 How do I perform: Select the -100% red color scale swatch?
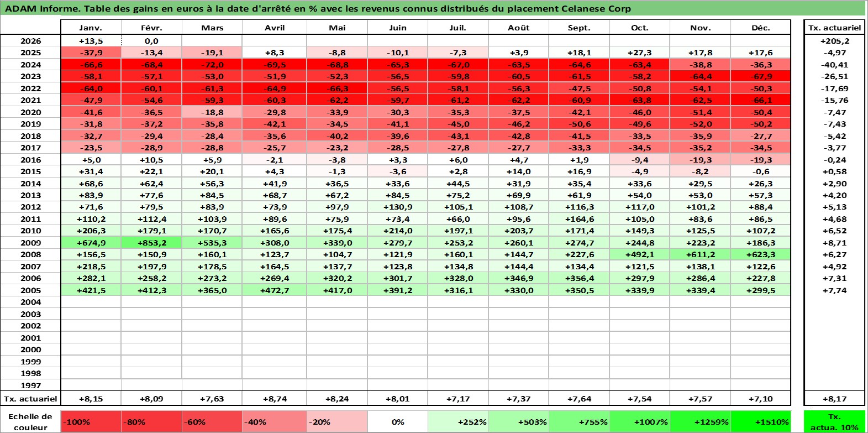[x=91, y=422]
